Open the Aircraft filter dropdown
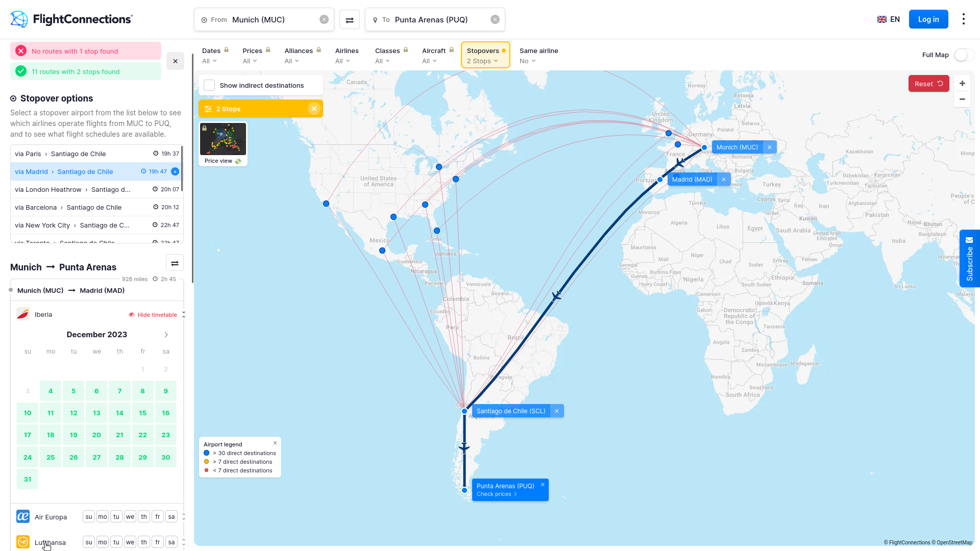Viewport: 980px width, 551px height. click(x=438, y=56)
